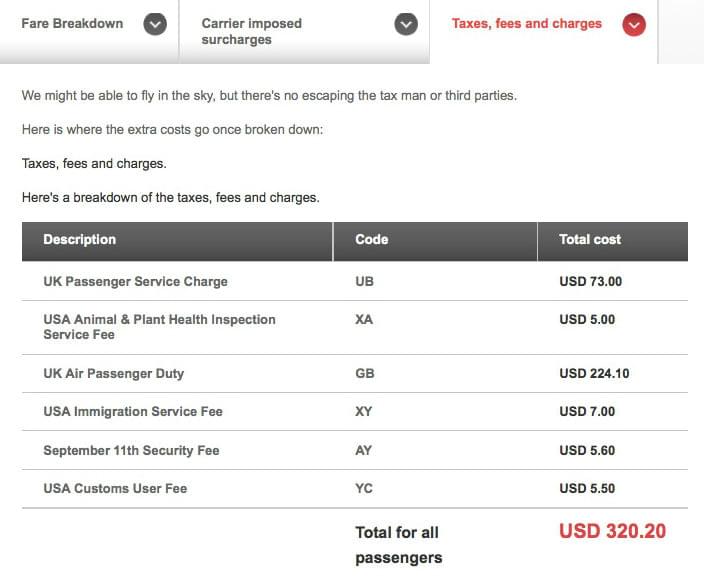This screenshot has height=579, width=704.
Task: Click USA Immigration Service Fee description
Action: point(133,412)
